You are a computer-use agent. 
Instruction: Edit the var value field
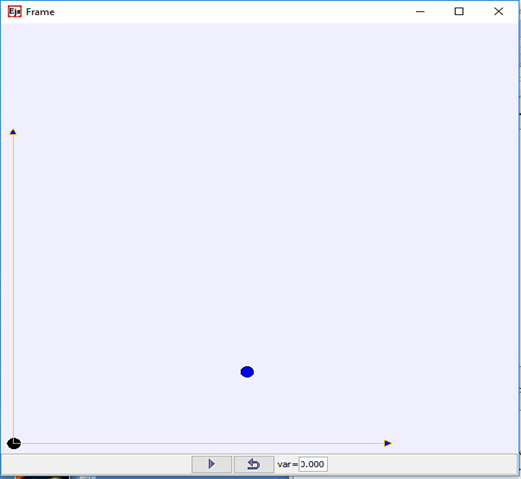[x=313, y=464]
